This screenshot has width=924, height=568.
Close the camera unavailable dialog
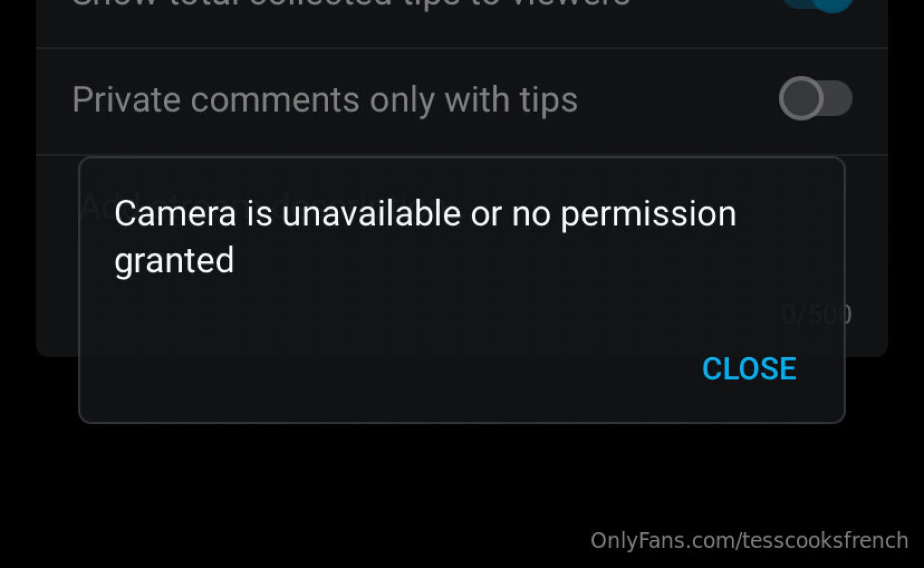(749, 369)
